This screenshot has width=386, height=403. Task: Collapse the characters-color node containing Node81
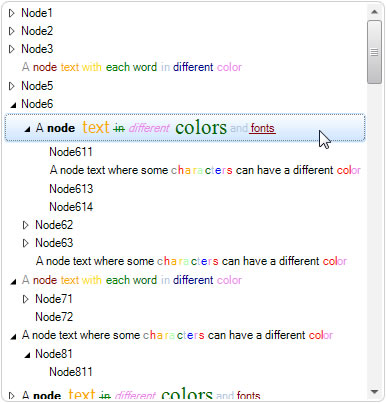click(13, 336)
